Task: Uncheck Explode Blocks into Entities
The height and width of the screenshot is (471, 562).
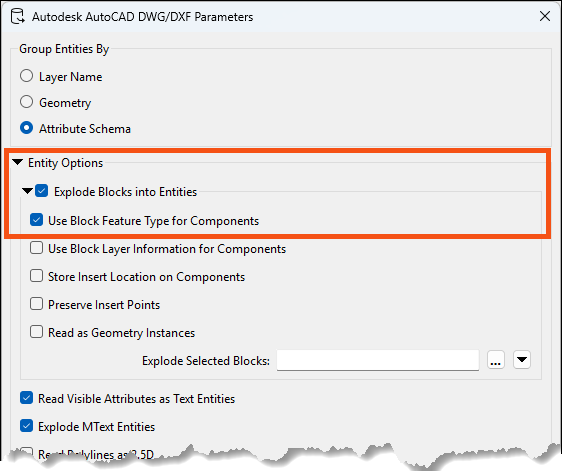Action: [x=42, y=191]
